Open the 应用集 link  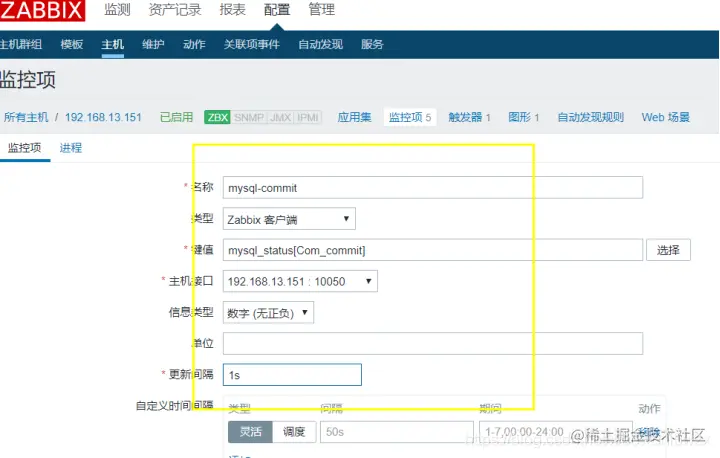click(354, 117)
